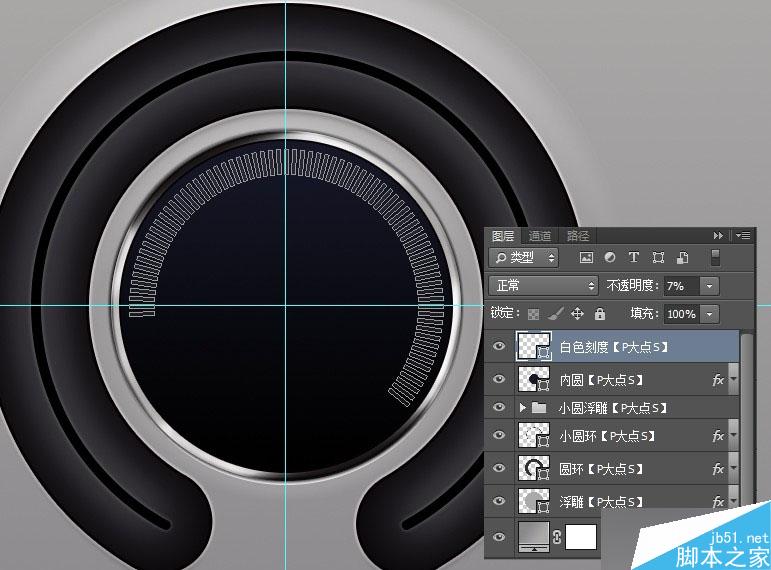
Task: Expand effects arrow on 内圆 layer
Action: pos(733,380)
